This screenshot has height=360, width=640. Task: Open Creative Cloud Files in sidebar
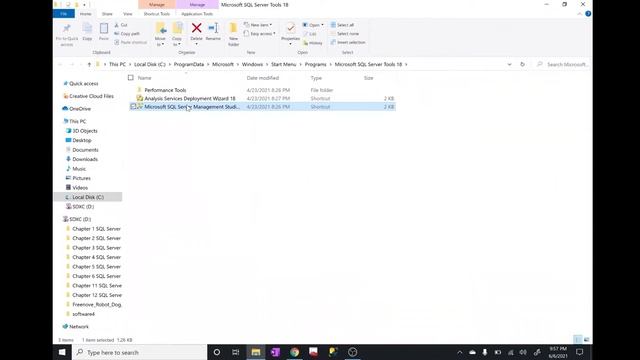[x=91, y=96]
